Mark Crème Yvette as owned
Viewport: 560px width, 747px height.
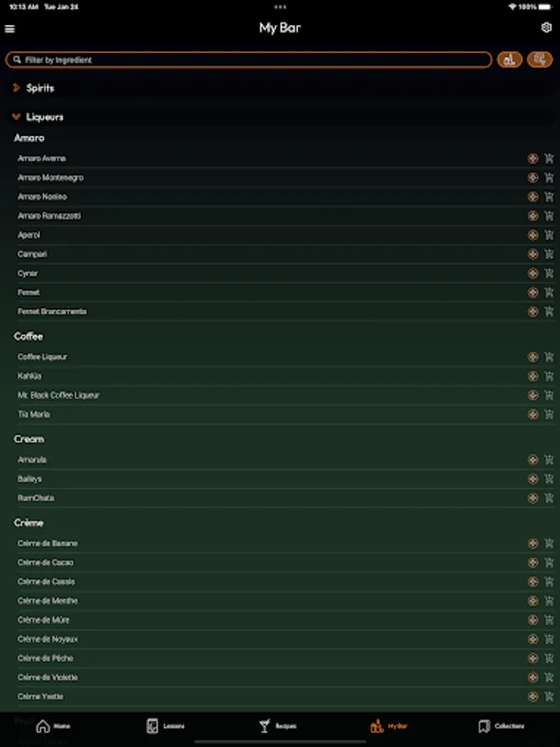point(533,696)
